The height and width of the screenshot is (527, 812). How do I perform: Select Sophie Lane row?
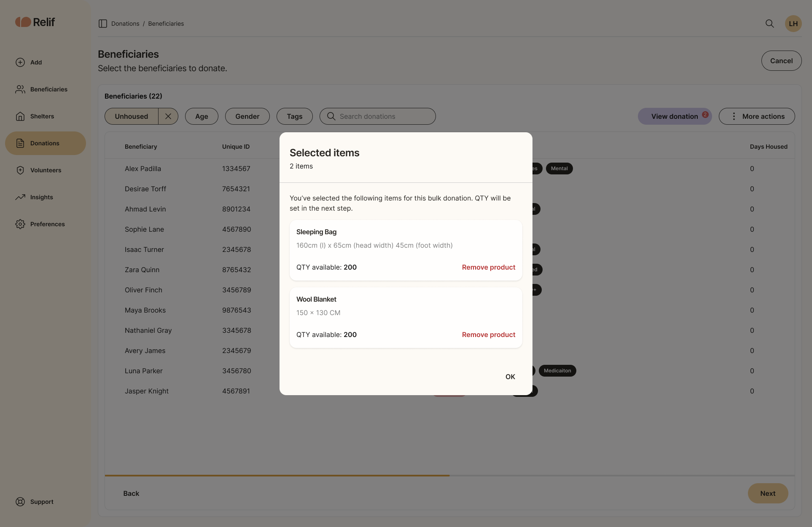[x=144, y=229]
